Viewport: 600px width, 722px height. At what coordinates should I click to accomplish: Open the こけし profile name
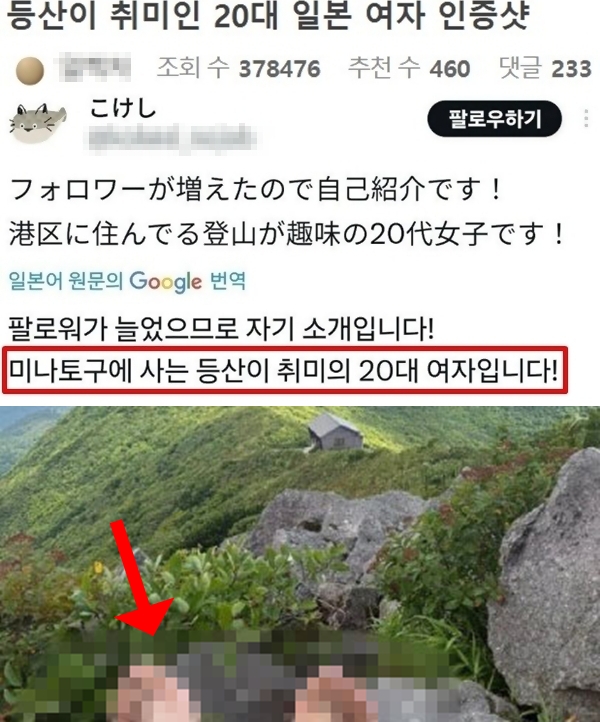[x=122, y=109]
